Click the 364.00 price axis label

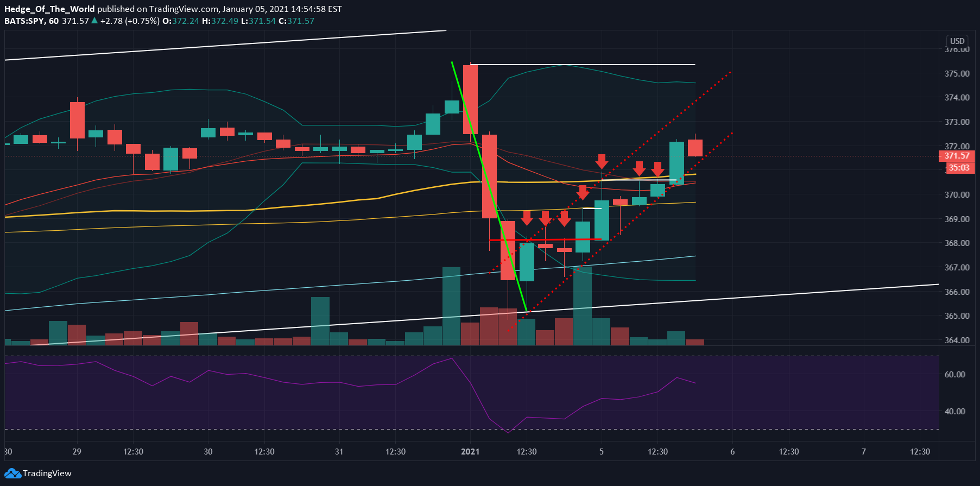pyautogui.click(x=957, y=340)
